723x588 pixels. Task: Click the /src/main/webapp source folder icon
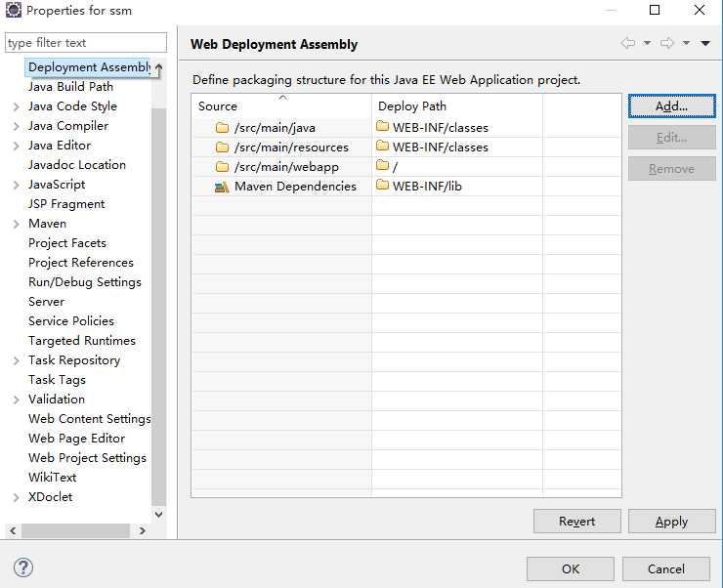[223, 167]
